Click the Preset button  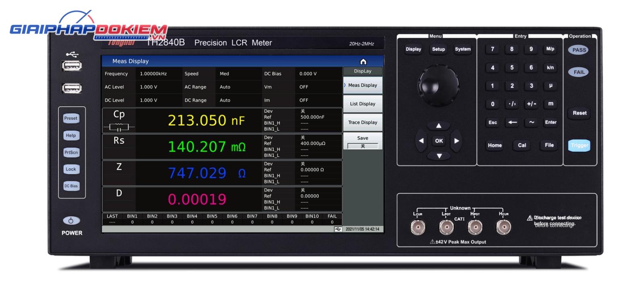tap(71, 118)
